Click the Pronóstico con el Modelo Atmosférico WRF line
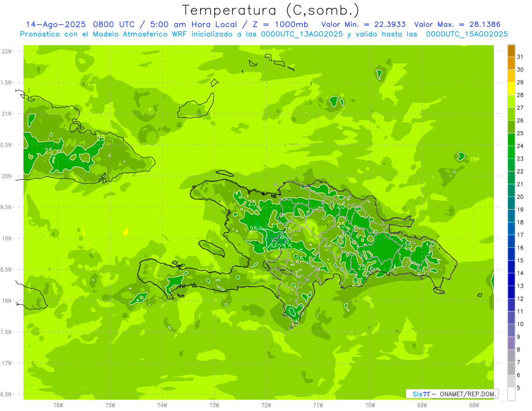This screenshot has height=411, width=532. coord(264,34)
